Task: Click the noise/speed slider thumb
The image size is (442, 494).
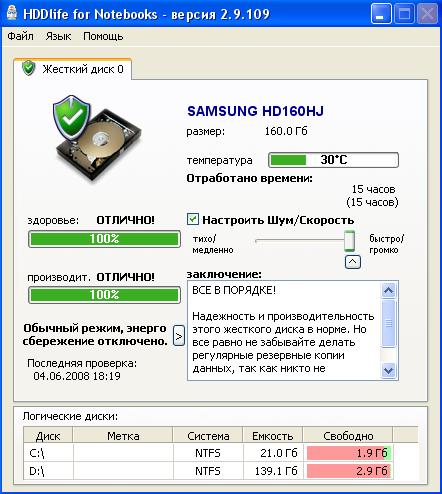Action: click(349, 241)
